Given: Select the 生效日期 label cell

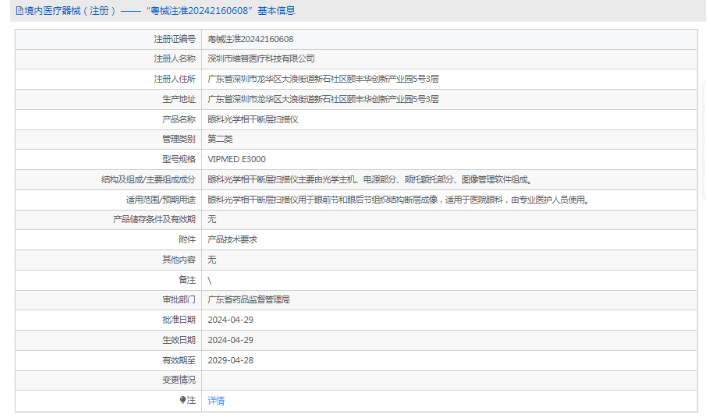Looking at the screenshot, I should (108, 340).
